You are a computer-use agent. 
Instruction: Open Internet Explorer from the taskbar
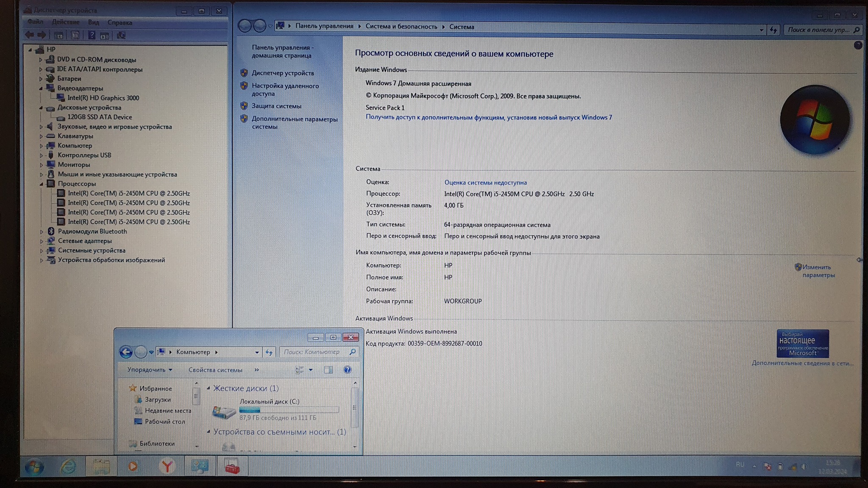tap(68, 466)
